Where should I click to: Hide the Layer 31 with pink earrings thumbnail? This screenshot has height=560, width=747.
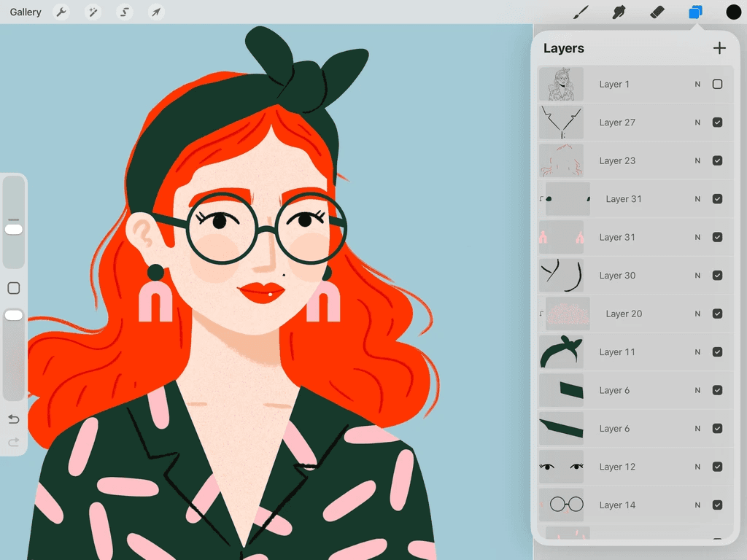(718, 237)
